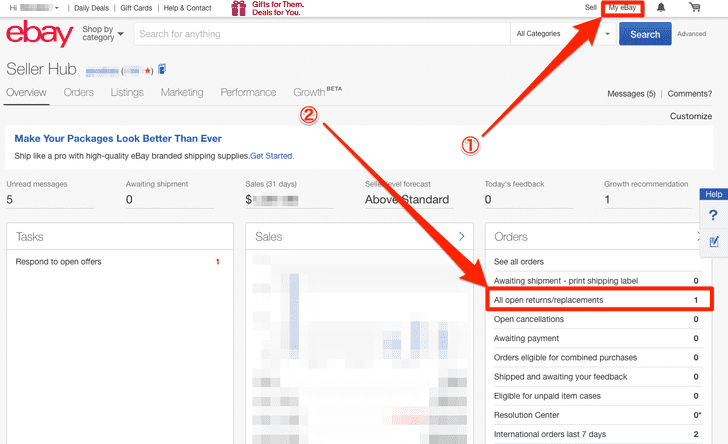Click the Sell link
728x444 pixels.
(x=591, y=7)
